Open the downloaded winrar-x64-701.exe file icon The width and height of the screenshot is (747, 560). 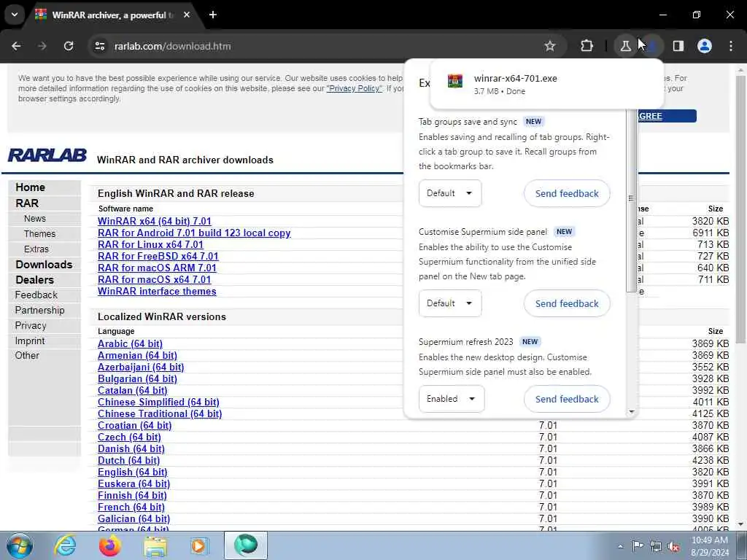coord(455,81)
